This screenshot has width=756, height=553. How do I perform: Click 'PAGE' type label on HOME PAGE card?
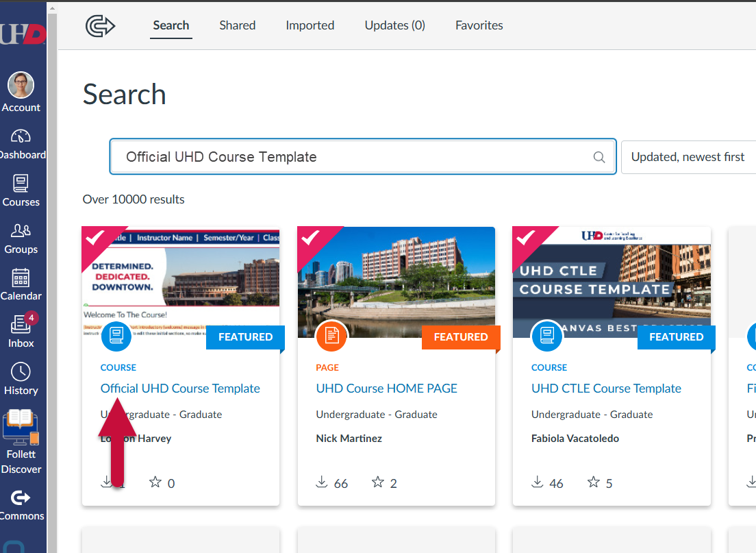pyautogui.click(x=327, y=368)
